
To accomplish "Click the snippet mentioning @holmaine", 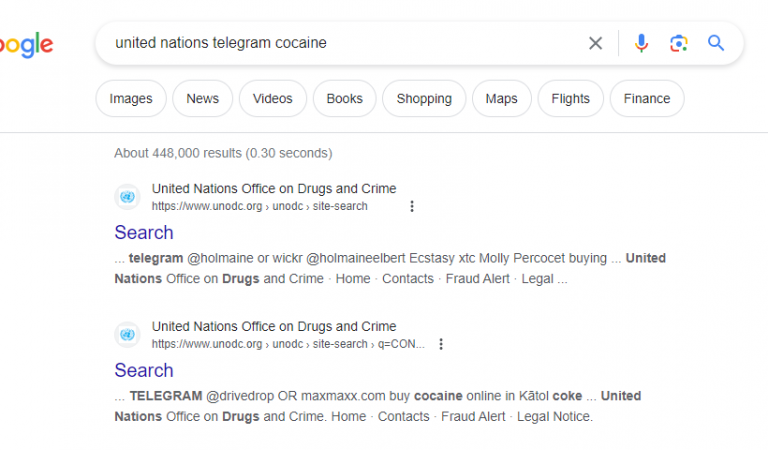I will [x=390, y=268].
